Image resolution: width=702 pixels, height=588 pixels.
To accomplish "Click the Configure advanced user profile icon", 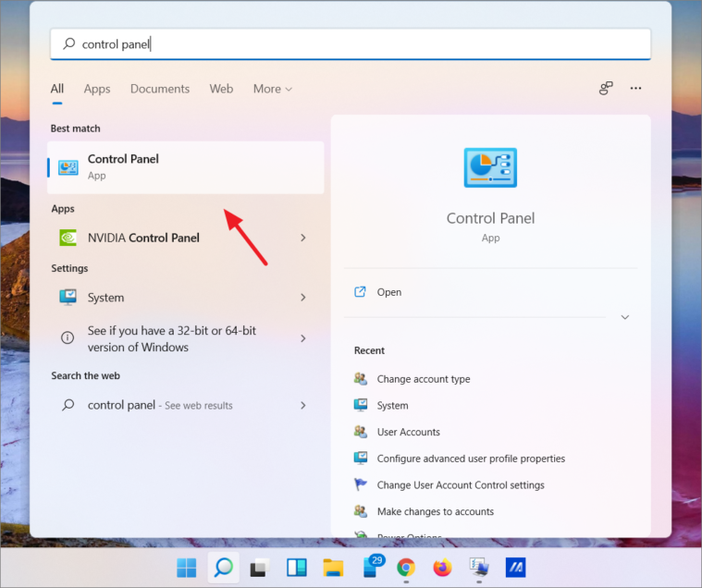I will click(x=361, y=458).
